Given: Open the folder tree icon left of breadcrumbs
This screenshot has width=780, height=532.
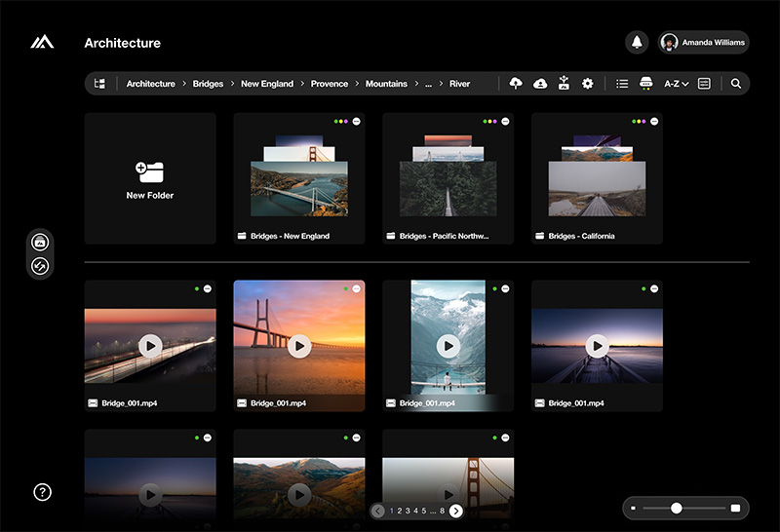Looking at the screenshot, I should (99, 84).
